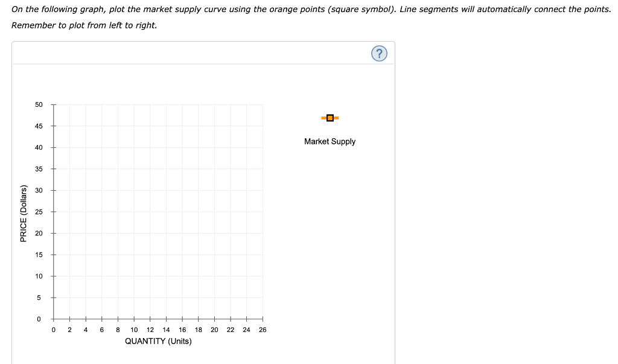Plot a point at quantity 14, price 30
The image size is (618, 364).
click(x=165, y=190)
